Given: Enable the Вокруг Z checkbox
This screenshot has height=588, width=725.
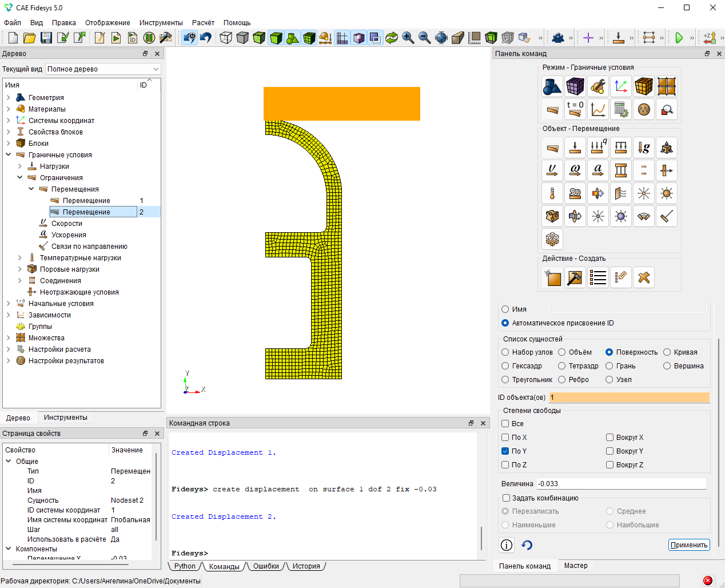Looking at the screenshot, I should click(x=610, y=465).
